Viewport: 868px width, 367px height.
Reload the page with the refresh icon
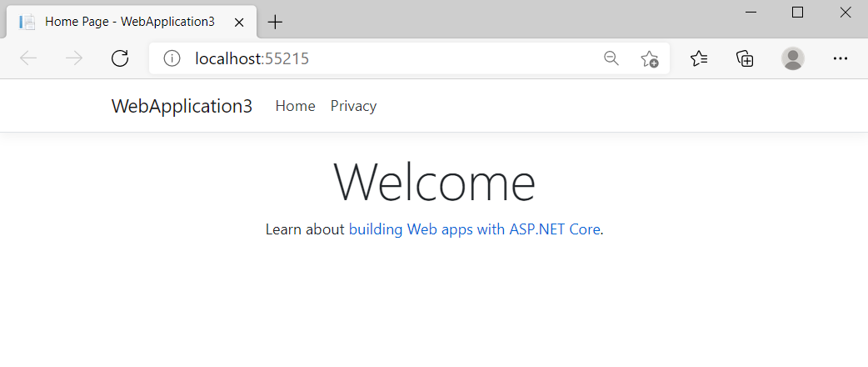pos(120,58)
